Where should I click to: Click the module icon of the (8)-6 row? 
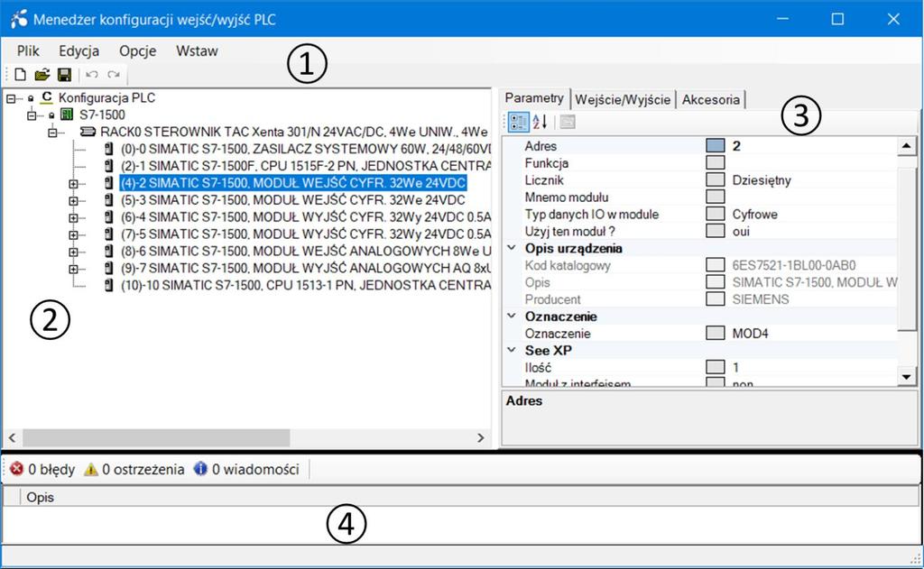click(108, 251)
